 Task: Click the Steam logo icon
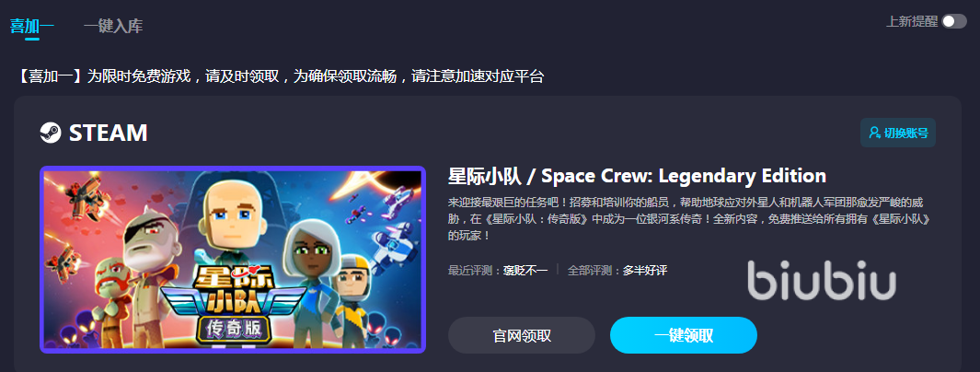(x=50, y=133)
